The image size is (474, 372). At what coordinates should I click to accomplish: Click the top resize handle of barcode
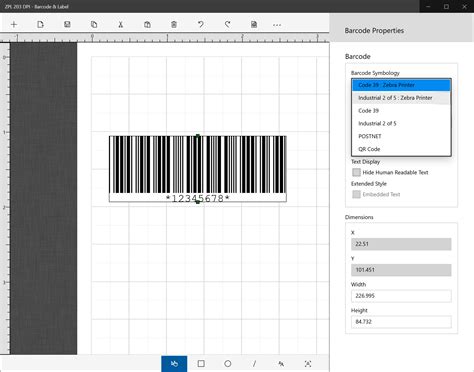click(x=198, y=136)
